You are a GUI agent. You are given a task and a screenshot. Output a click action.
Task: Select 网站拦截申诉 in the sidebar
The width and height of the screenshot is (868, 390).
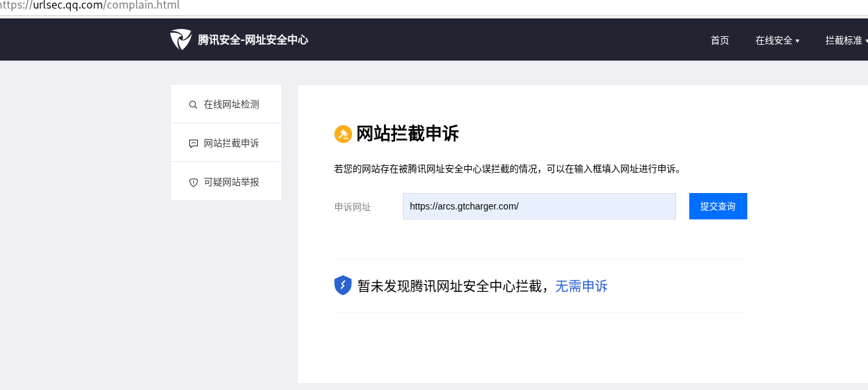[x=226, y=143]
